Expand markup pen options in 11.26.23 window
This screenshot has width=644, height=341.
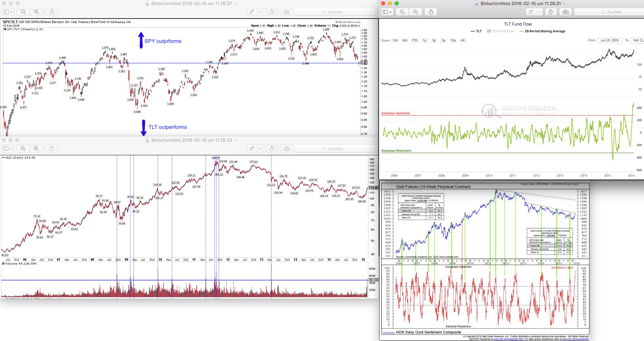coord(261,149)
